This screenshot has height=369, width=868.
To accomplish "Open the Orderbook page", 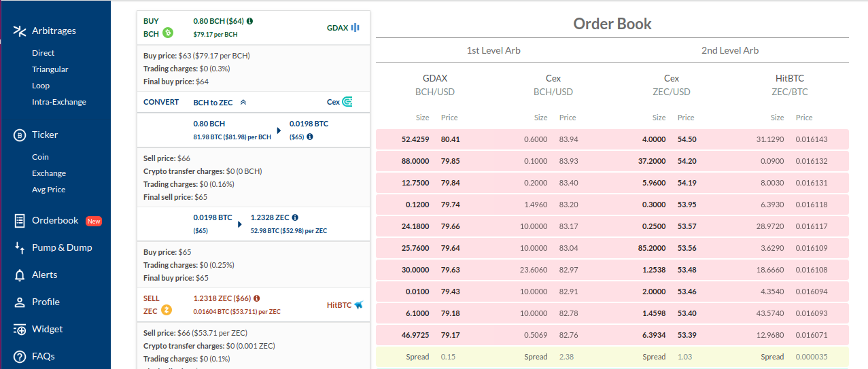I will [55, 220].
